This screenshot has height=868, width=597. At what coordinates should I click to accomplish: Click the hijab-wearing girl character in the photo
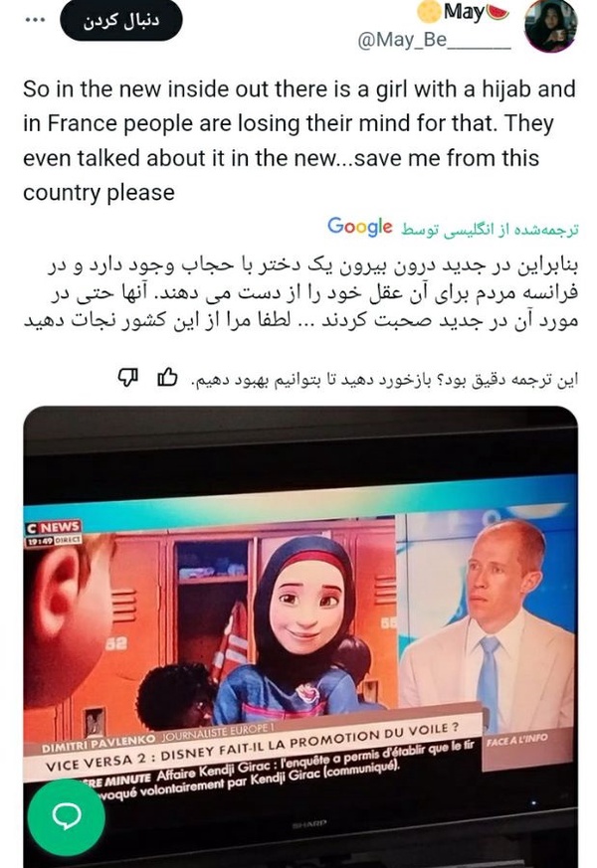301,625
